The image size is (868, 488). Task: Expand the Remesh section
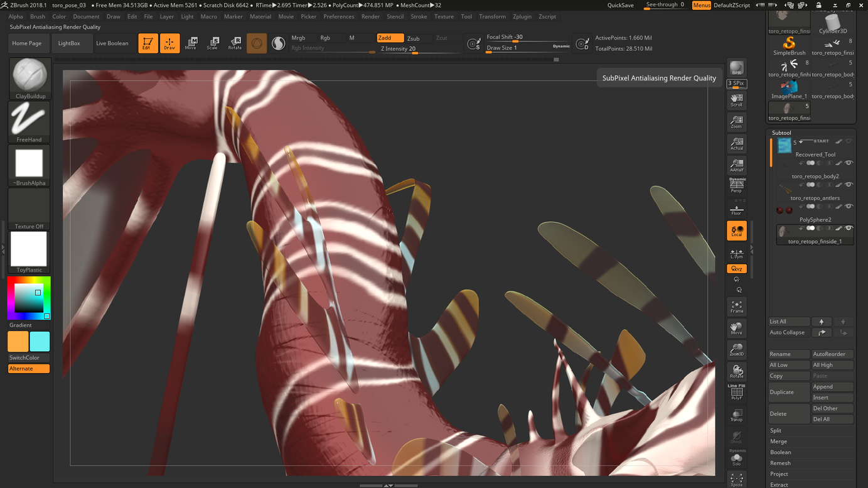[x=780, y=463]
